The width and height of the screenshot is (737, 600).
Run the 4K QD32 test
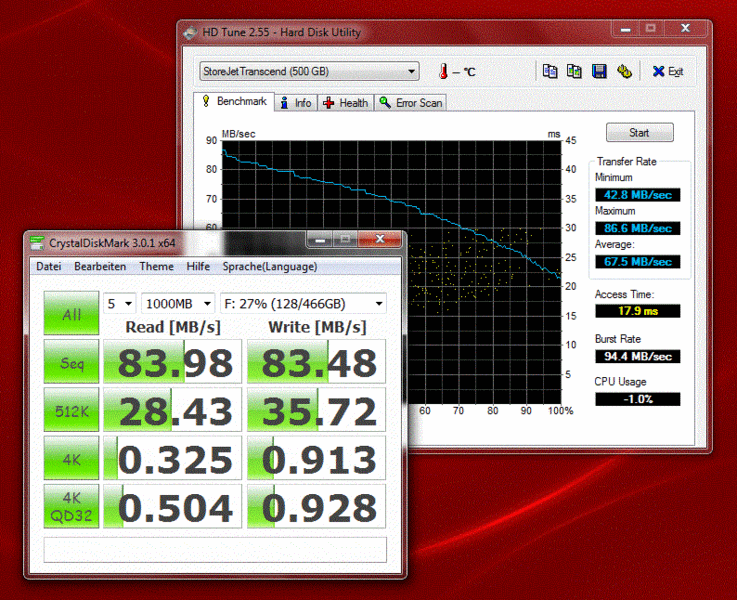point(71,506)
